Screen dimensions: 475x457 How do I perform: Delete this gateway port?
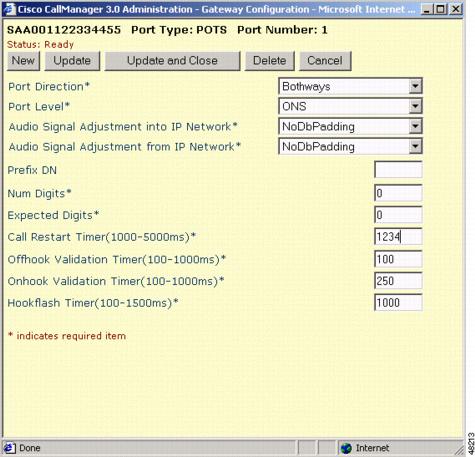[x=269, y=61]
